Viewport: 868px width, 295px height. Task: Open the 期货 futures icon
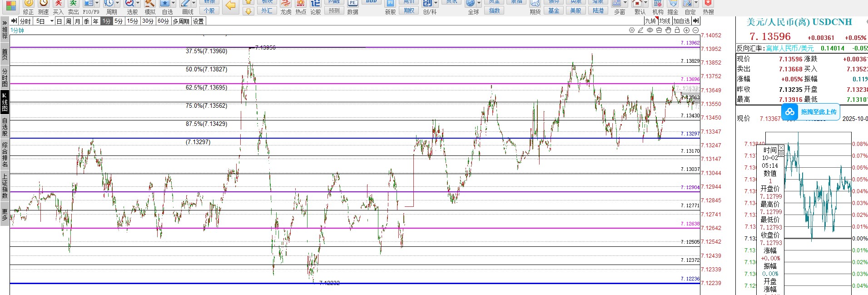(535, 3)
